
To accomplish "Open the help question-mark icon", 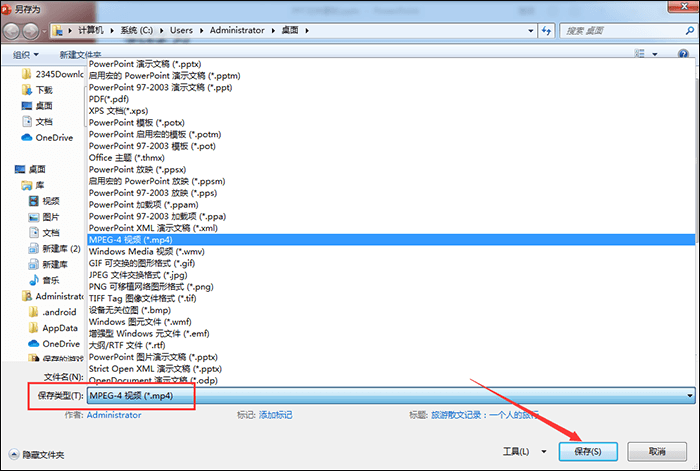I will (x=683, y=54).
